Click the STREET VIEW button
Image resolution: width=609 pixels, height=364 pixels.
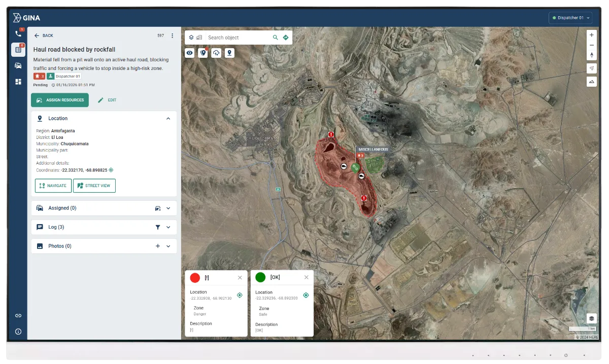[x=94, y=186]
